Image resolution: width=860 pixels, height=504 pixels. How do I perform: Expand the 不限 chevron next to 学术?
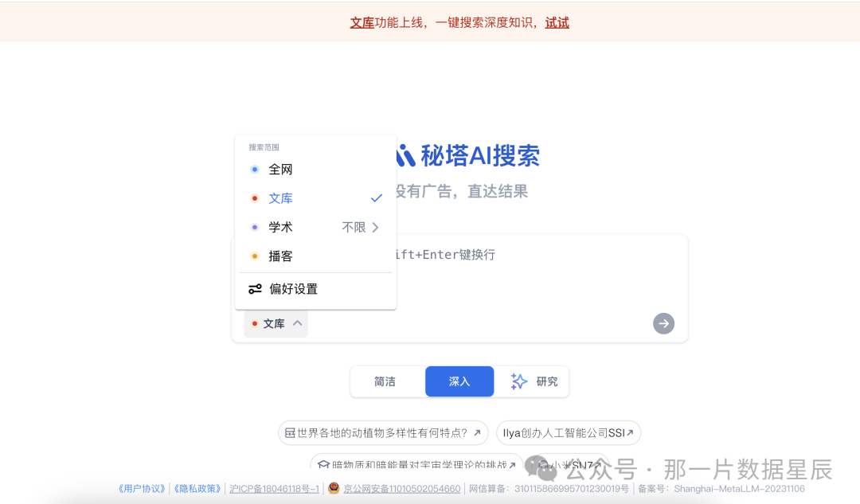click(x=374, y=227)
